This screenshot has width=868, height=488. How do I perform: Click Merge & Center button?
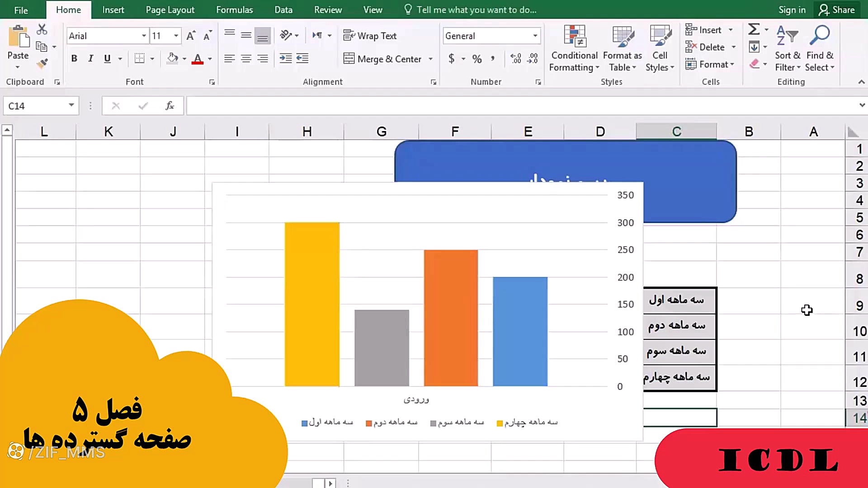tap(382, 59)
